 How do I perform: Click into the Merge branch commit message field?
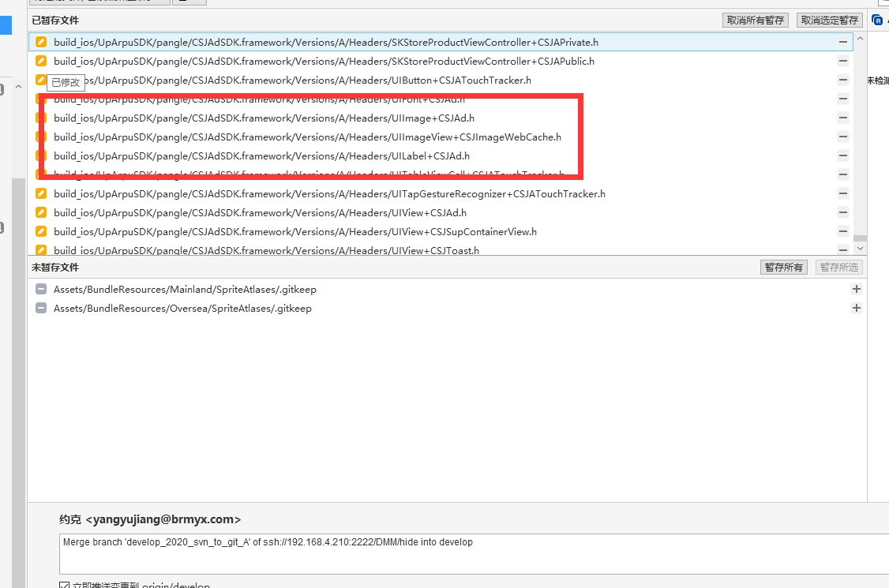(x=474, y=554)
